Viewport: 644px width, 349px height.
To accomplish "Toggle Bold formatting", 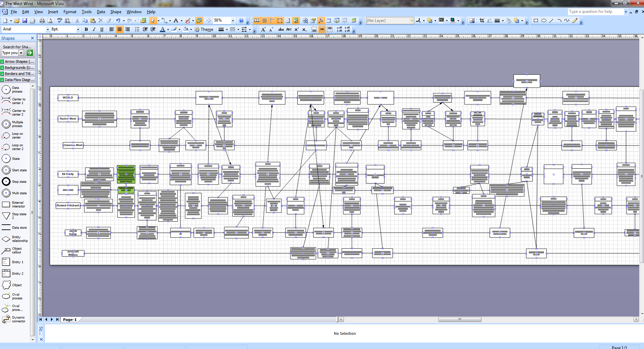I will 86,29.
